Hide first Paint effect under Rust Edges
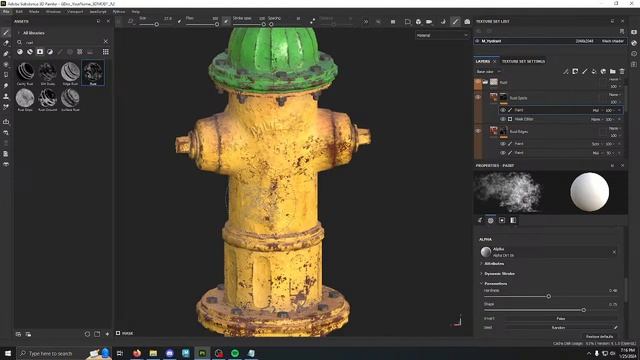Viewport: 640px width, 360px height. tap(503, 144)
